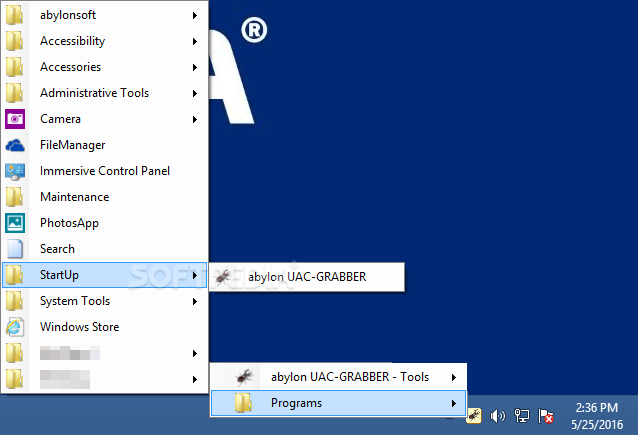Launch PhotosApp from the menu
Viewport: 638px width, 435px height.
pyautogui.click(x=105, y=223)
